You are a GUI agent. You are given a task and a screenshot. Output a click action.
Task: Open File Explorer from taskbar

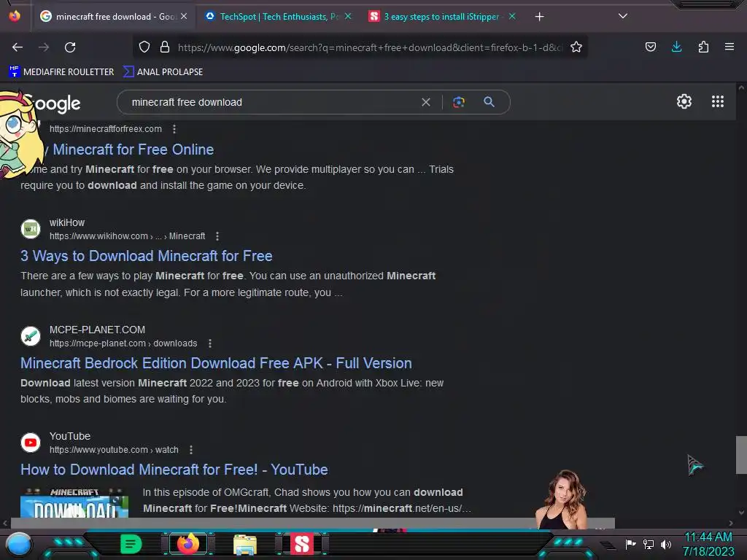[245, 544]
